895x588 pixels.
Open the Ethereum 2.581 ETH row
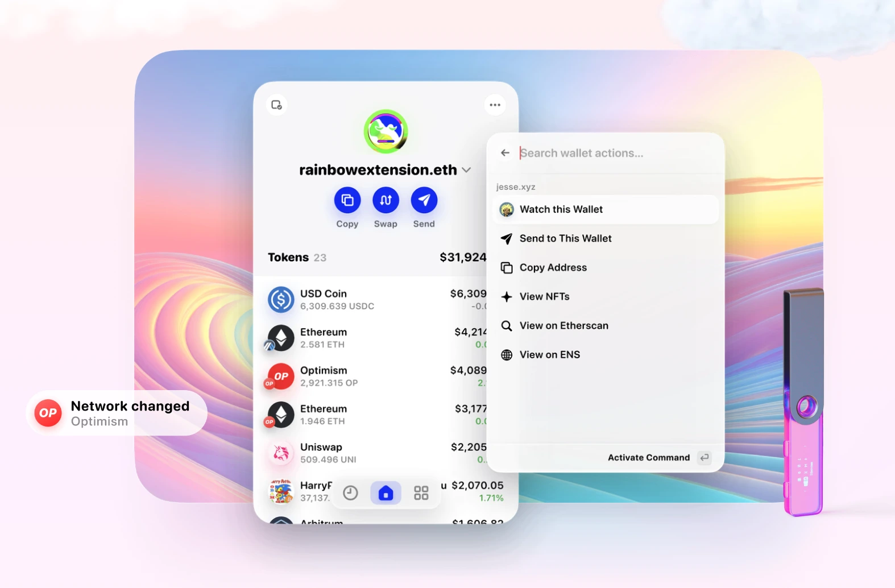tap(378, 338)
